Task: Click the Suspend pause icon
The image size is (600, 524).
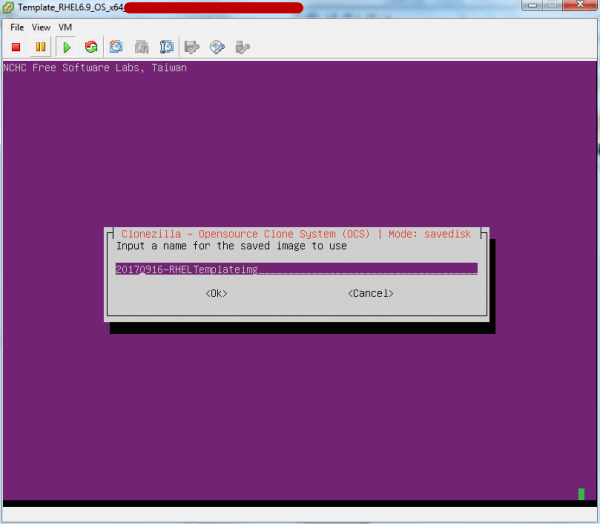Action: pyautogui.click(x=41, y=47)
